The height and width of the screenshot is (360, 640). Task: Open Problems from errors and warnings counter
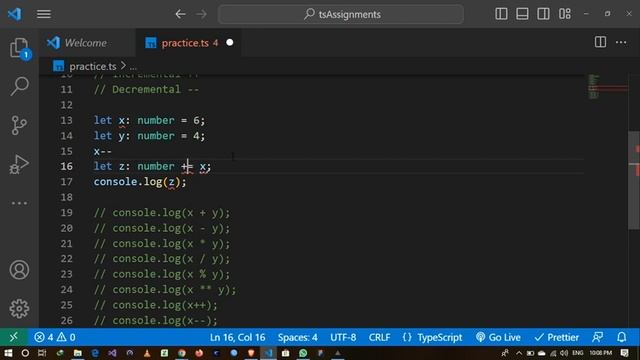coord(55,337)
